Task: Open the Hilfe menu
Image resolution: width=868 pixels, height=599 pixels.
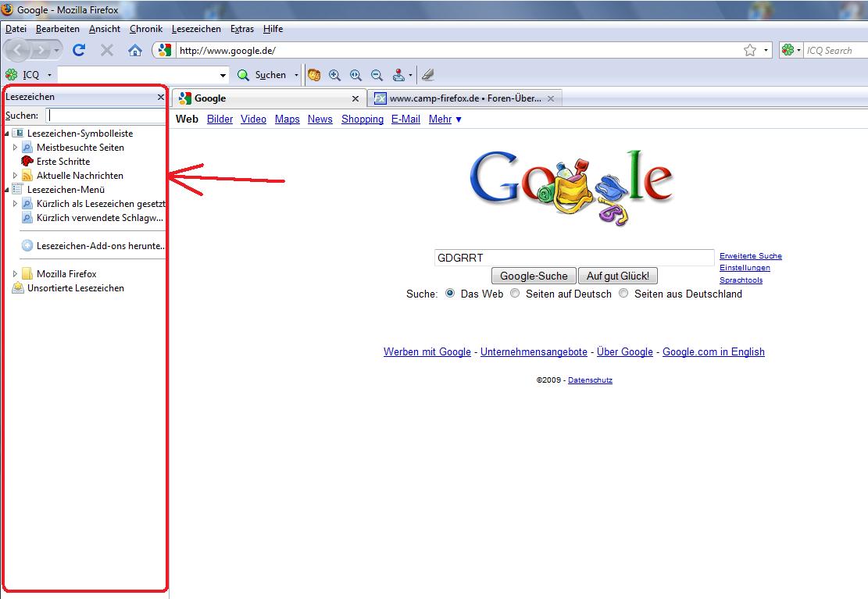Action: pos(273,29)
